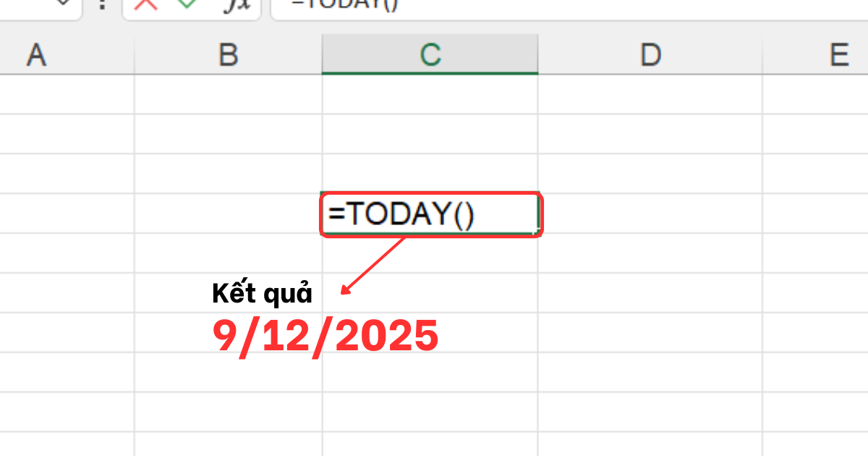The width and height of the screenshot is (868, 456).
Task: Select the highlighted column C header
Action: coord(430,55)
